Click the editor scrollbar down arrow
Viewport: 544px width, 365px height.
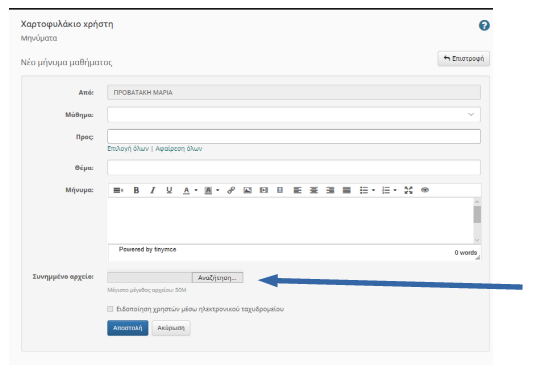477,240
